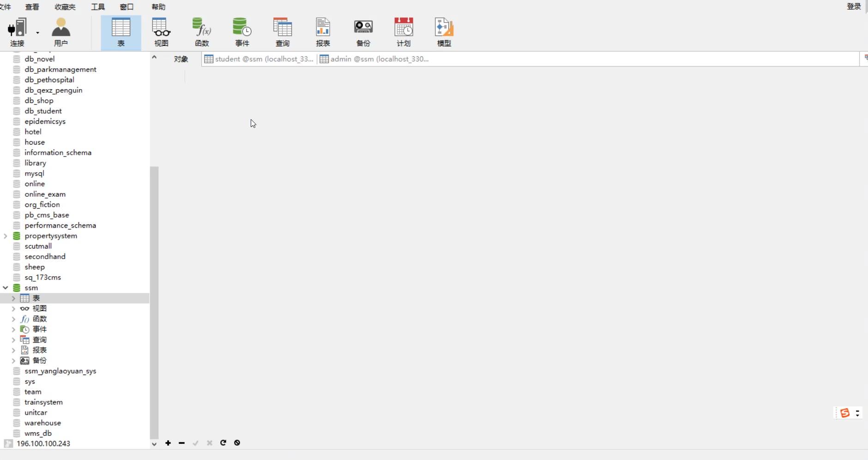Open the 工具 tools menu

click(98, 7)
